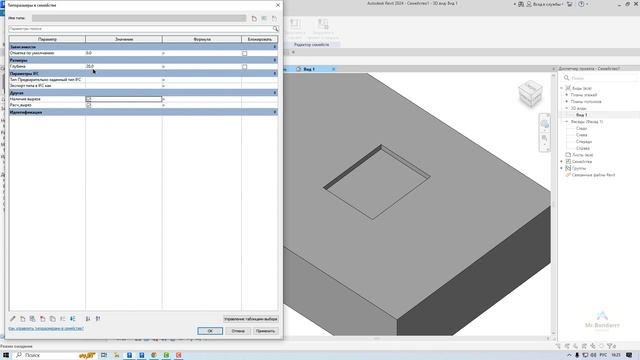
Task: Click the user sign-in button in title bar
Action: coord(546,4)
